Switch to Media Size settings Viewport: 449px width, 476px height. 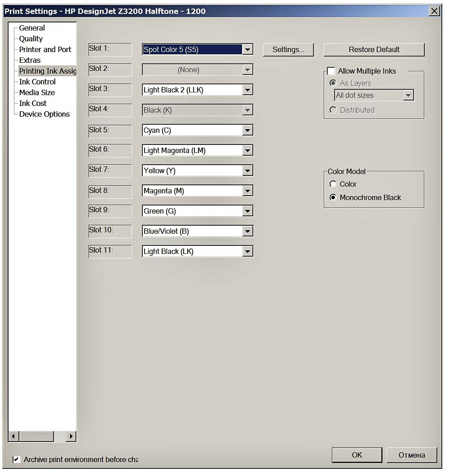[x=37, y=92]
